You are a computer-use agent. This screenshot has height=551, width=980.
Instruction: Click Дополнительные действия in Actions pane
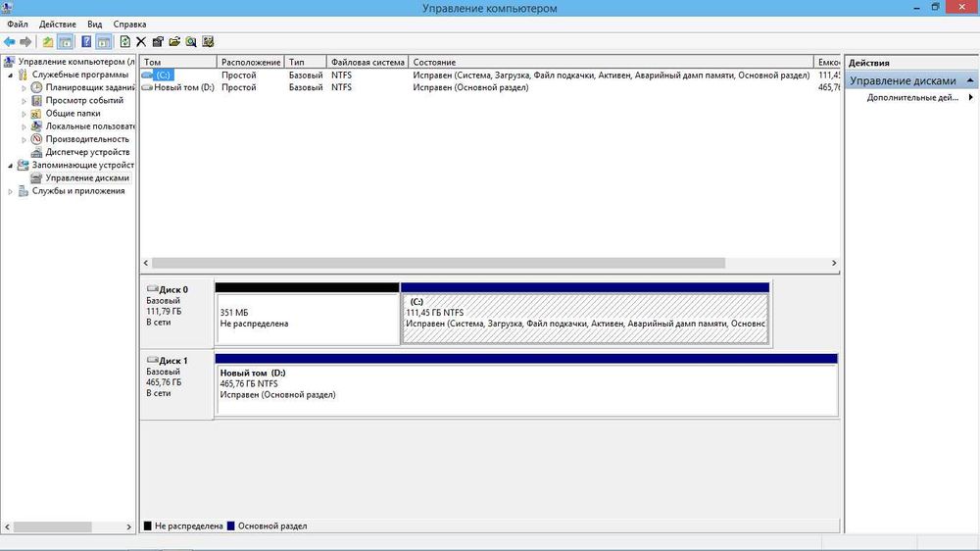(911, 98)
